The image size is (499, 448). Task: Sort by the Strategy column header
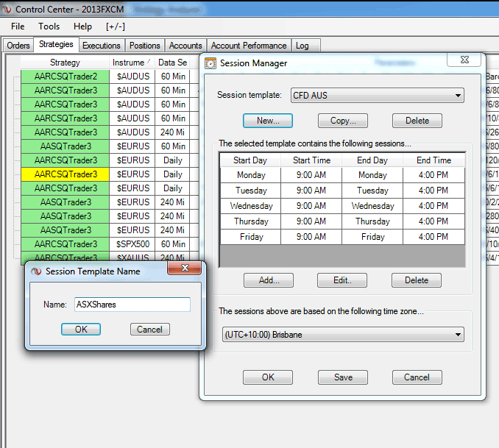[x=65, y=63]
